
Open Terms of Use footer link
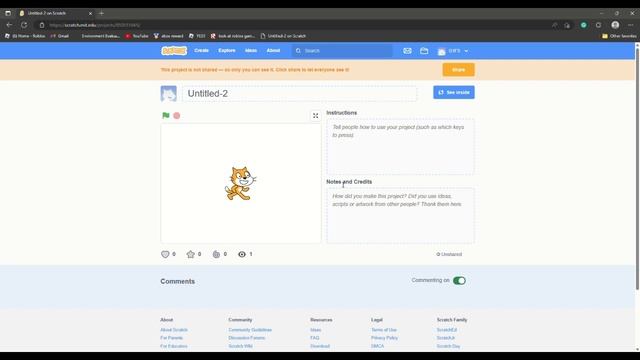tap(384, 330)
